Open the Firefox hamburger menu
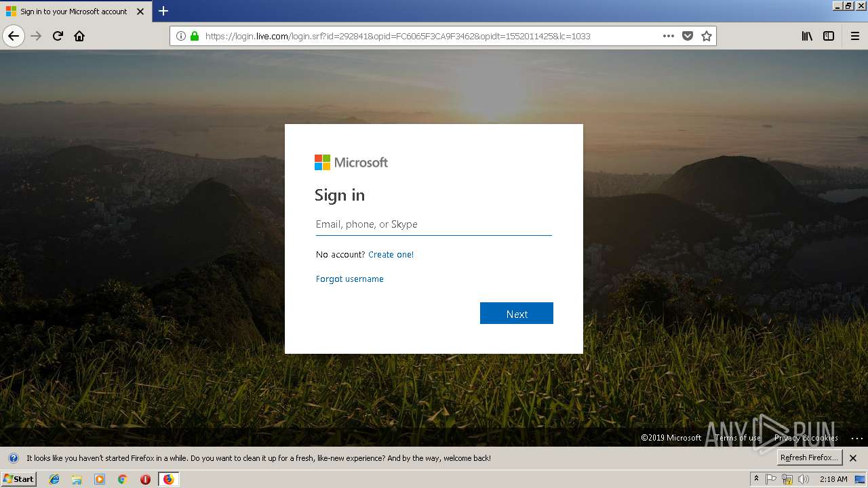This screenshot has width=868, height=488. (855, 36)
